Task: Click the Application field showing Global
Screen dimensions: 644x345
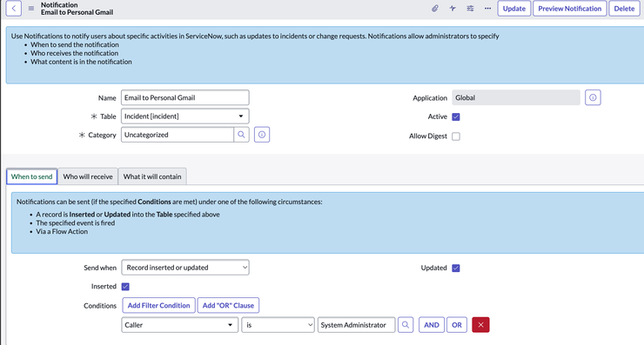Action: 516,97
